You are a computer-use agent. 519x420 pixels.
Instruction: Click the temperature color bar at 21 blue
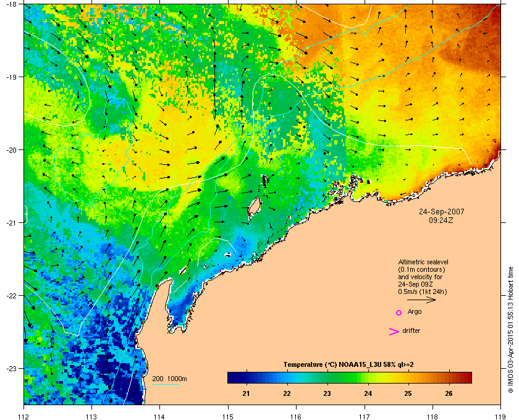point(246,377)
